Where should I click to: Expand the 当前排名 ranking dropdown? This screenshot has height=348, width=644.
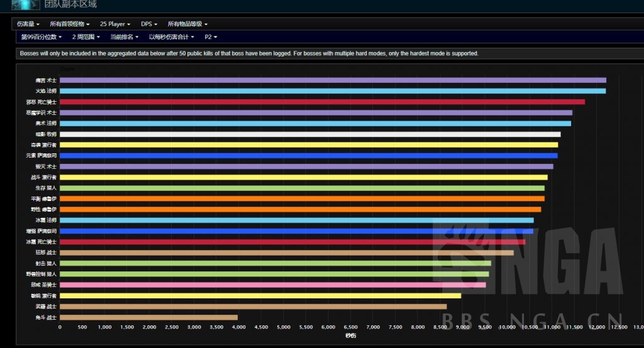tap(124, 37)
